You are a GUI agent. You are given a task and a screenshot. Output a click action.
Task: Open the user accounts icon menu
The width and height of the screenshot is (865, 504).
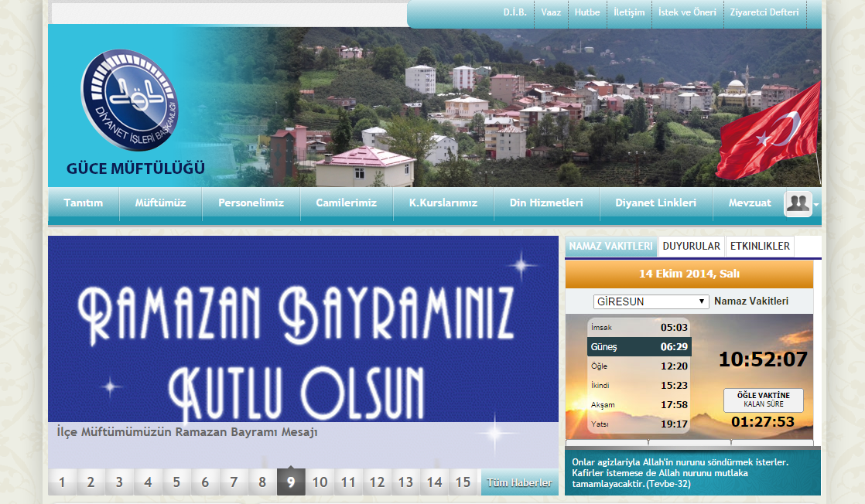(797, 203)
